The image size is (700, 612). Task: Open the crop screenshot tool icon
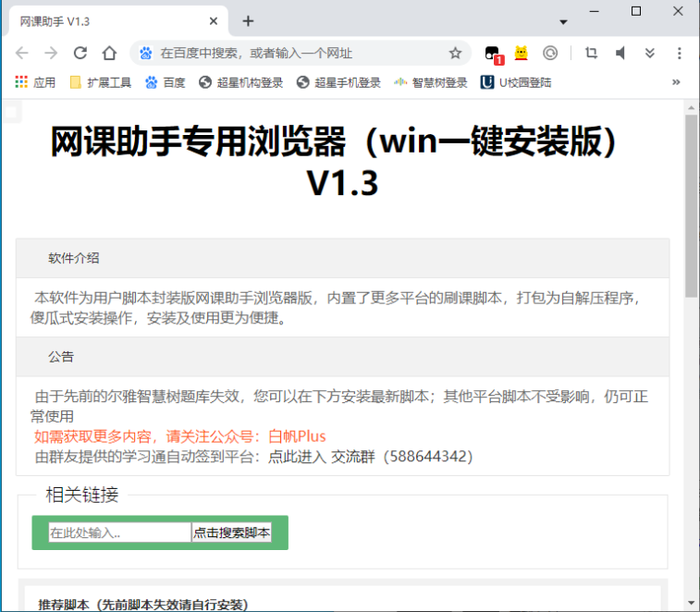click(x=592, y=53)
